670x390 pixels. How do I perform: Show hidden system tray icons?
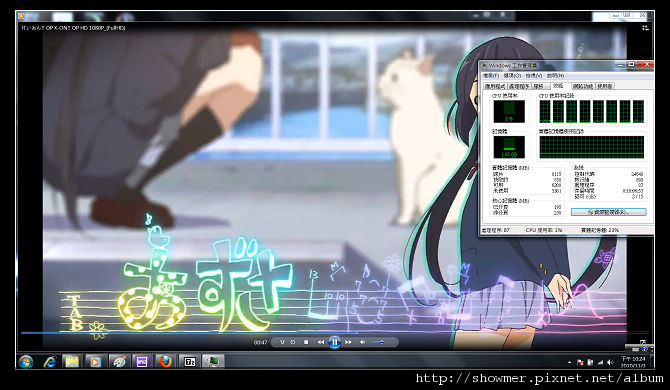coord(569,362)
